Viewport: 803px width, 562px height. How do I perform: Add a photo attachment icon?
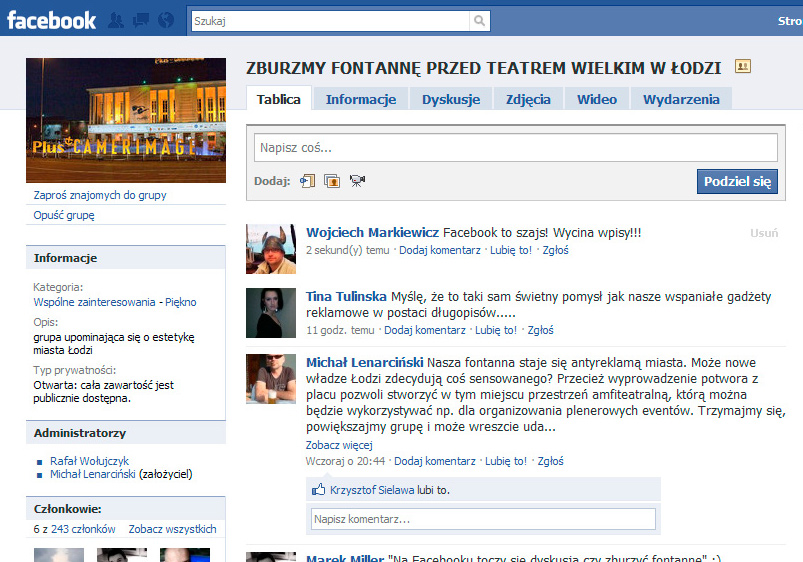click(x=332, y=181)
